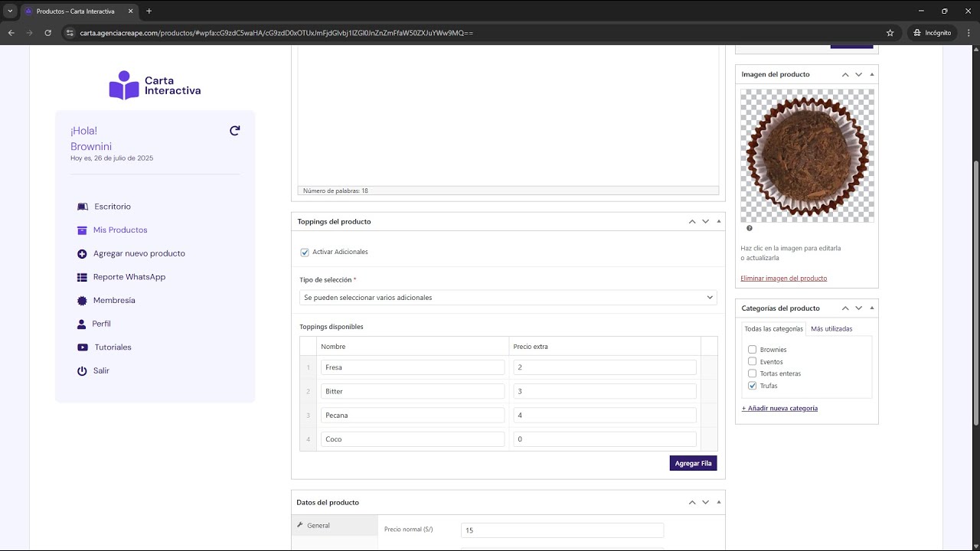Click the Escritorio book icon in the sidebar

tap(83, 207)
